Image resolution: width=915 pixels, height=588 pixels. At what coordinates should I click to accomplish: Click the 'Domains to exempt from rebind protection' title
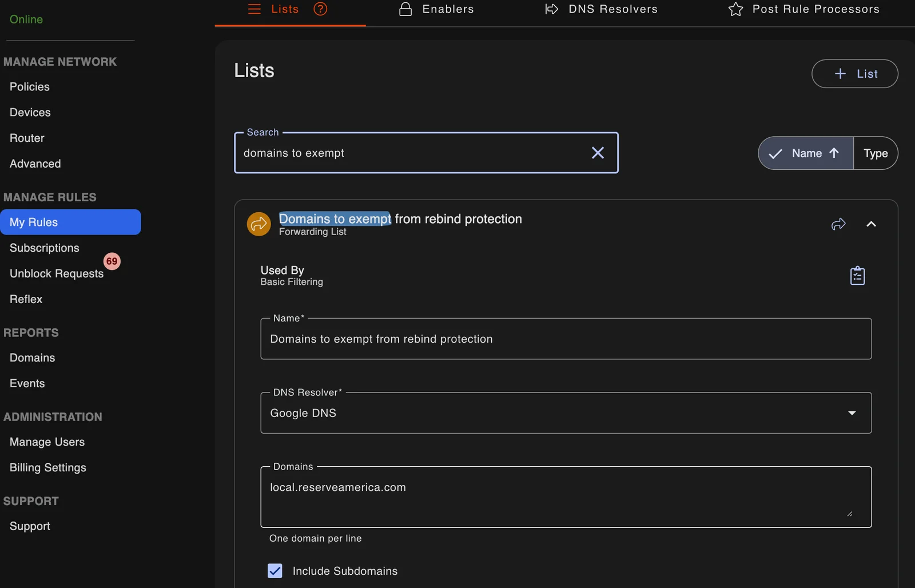[x=400, y=219]
